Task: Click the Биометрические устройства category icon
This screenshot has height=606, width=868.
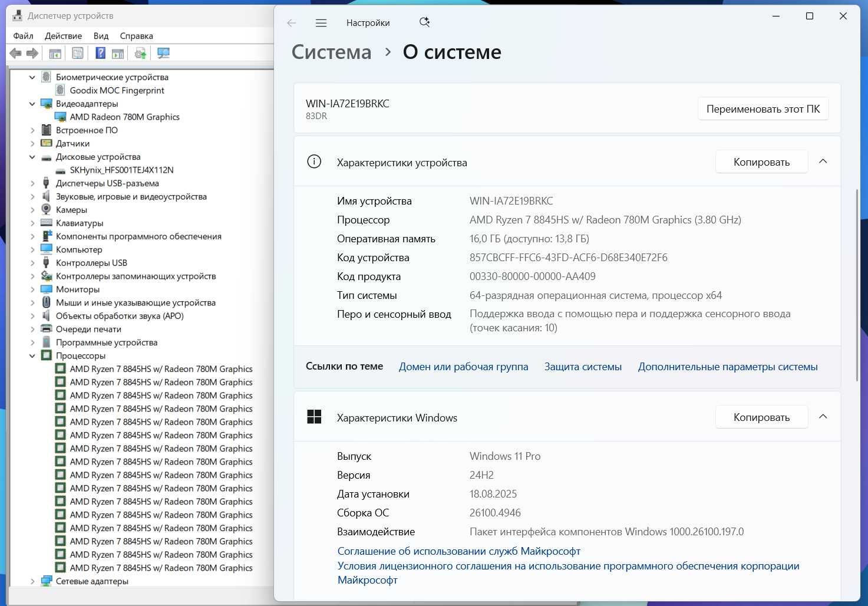Action: [46, 77]
